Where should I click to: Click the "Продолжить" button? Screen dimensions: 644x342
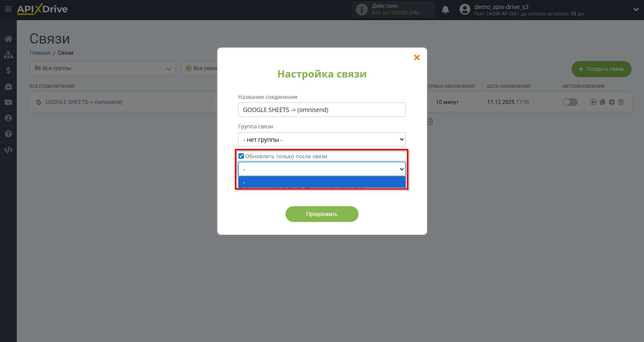[322, 214]
